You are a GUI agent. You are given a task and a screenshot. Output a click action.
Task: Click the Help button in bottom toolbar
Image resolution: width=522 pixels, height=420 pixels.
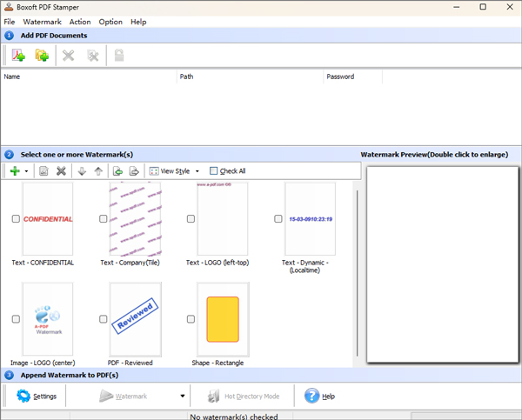pyautogui.click(x=319, y=397)
